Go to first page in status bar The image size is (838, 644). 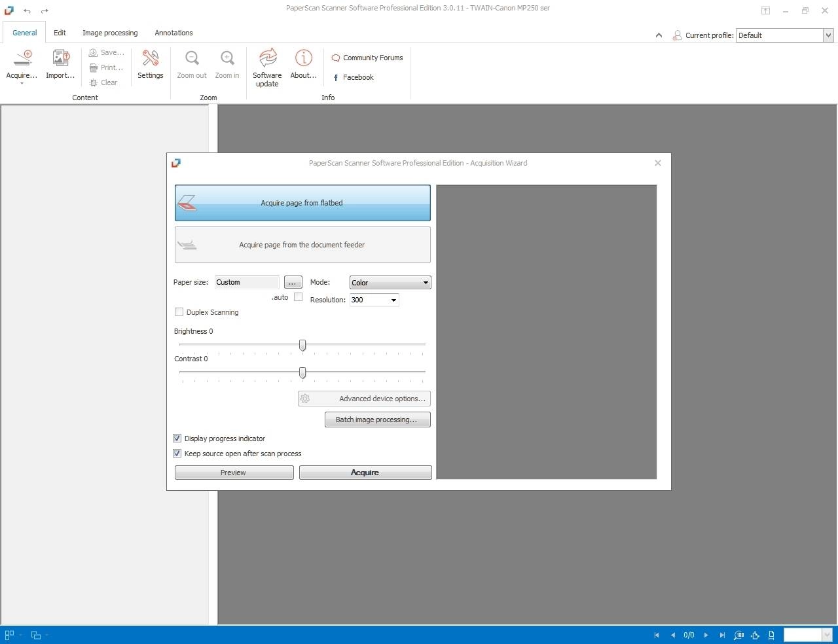pos(657,635)
